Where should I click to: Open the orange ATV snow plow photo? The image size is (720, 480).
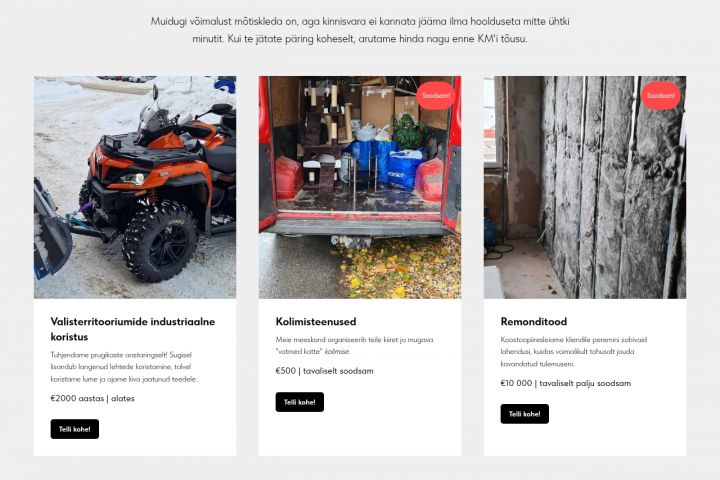coord(135,187)
